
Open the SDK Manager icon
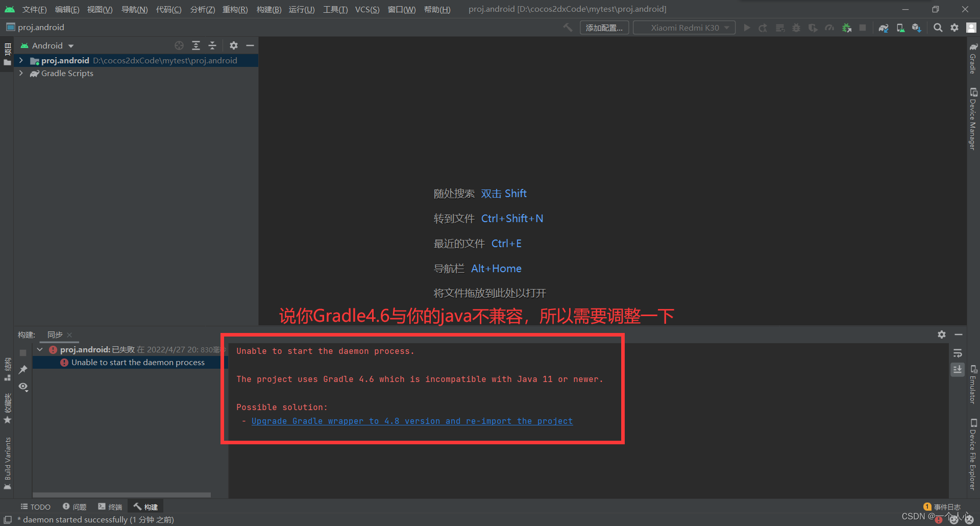click(917, 28)
